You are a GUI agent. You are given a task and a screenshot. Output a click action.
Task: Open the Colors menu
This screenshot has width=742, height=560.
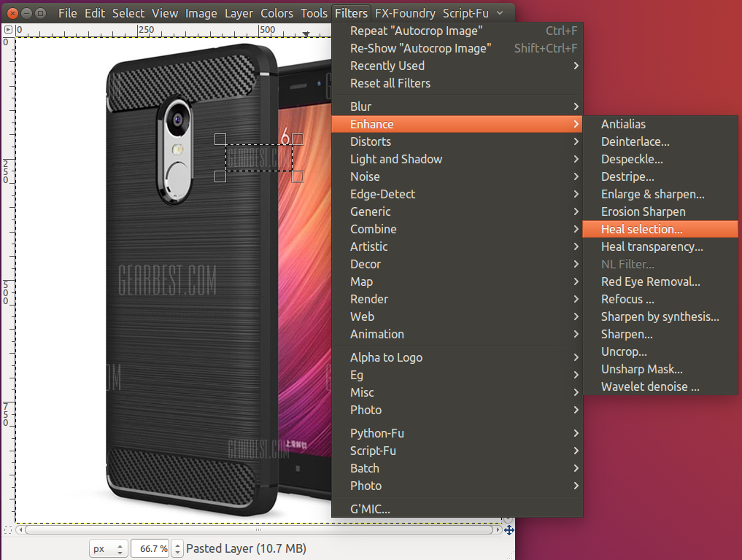[x=277, y=13]
